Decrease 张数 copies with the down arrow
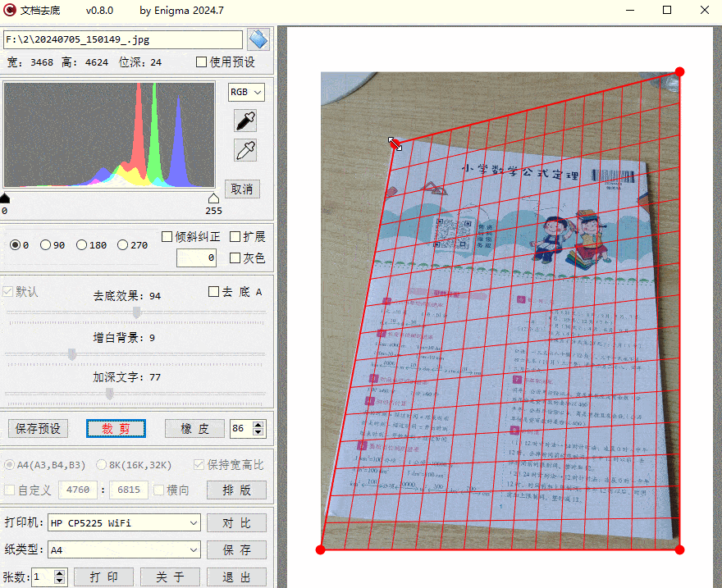The height and width of the screenshot is (588, 722). coord(59,580)
